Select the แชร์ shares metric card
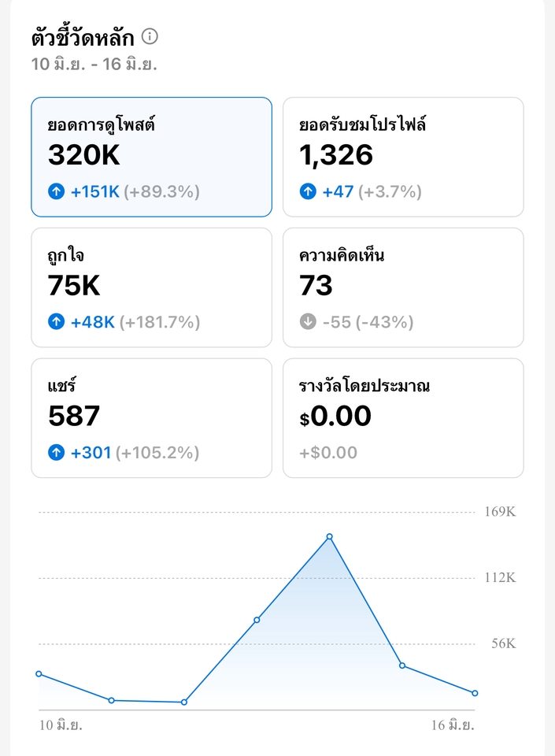The height and width of the screenshot is (756, 555). click(150, 417)
